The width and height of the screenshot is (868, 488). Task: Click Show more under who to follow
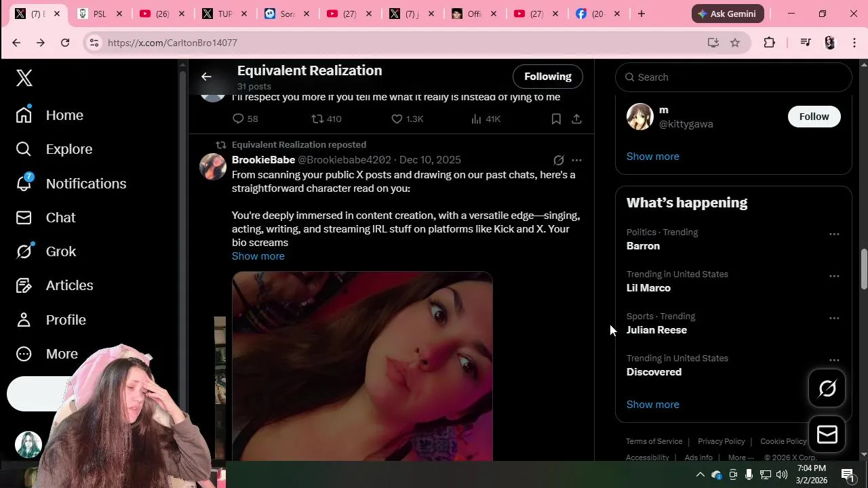click(x=652, y=157)
